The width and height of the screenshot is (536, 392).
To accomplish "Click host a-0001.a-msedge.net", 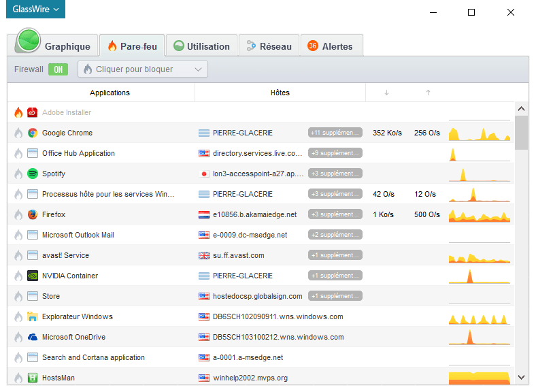I will coord(248,357).
